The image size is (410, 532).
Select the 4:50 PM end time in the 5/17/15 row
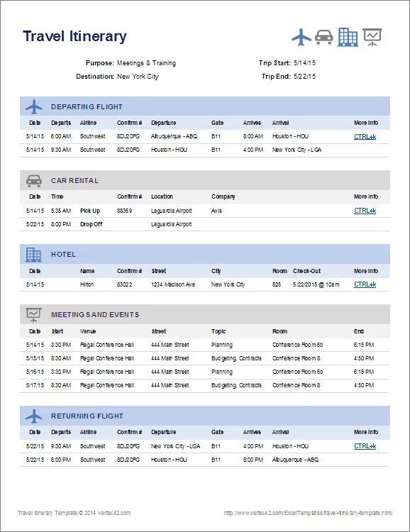coord(363,385)
